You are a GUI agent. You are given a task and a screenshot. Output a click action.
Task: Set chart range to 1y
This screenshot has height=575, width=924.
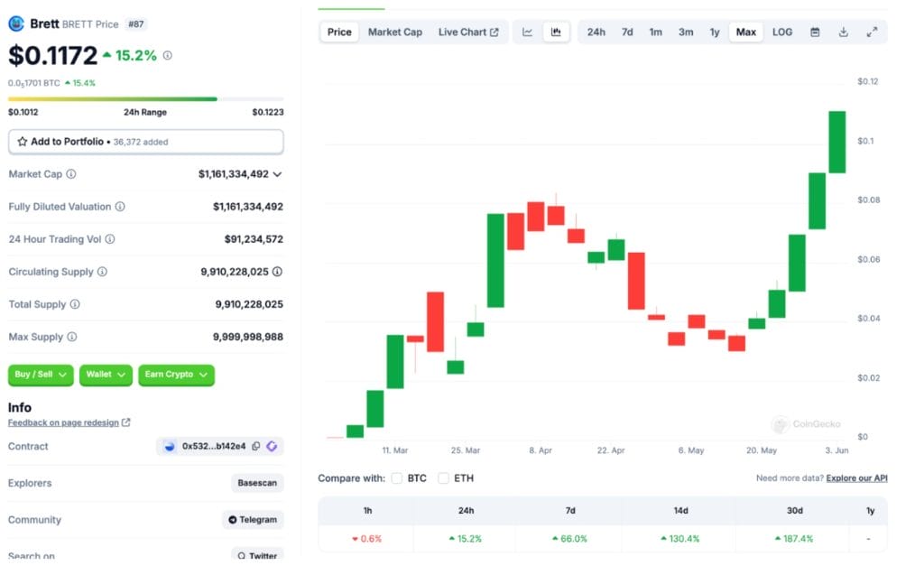pos(715,32)
